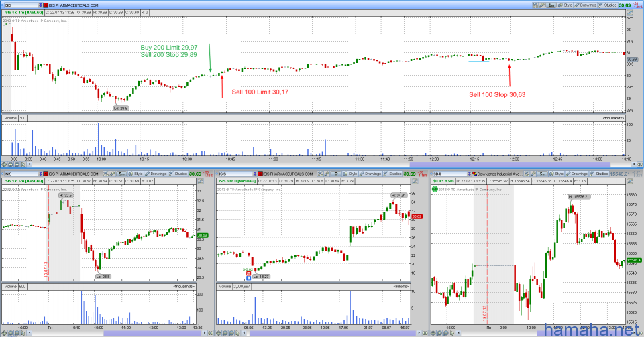The height and width of the screenshot is (337, 644).
Task: Open Style menu in the top ISIS 1m chart
Action: [x=565, y=5]
